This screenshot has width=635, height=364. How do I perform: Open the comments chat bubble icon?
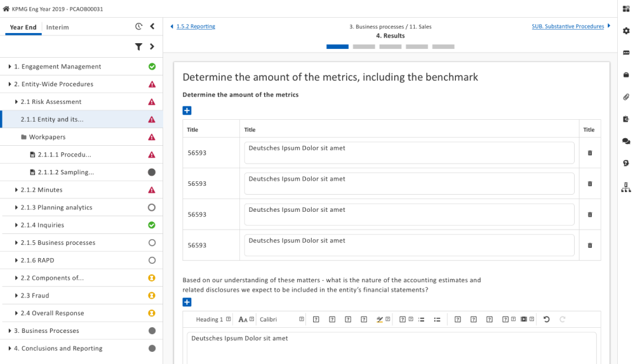[x=626, y=141]
